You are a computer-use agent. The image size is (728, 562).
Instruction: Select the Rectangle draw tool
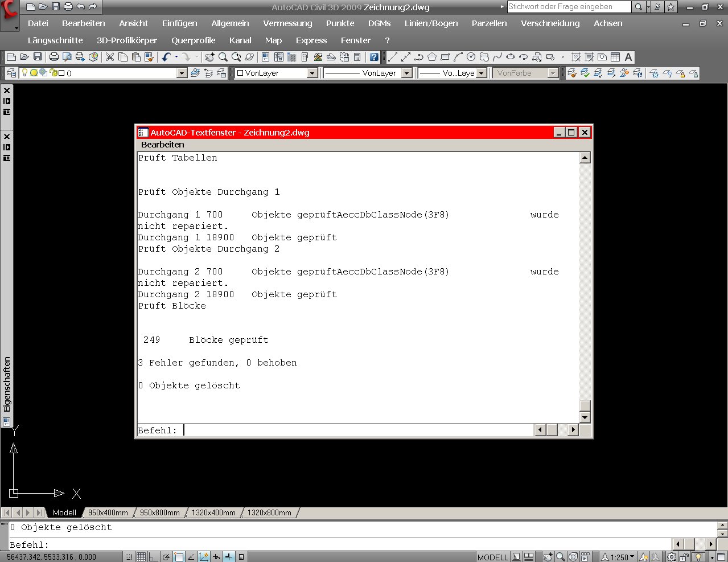[x=445, y=57]
